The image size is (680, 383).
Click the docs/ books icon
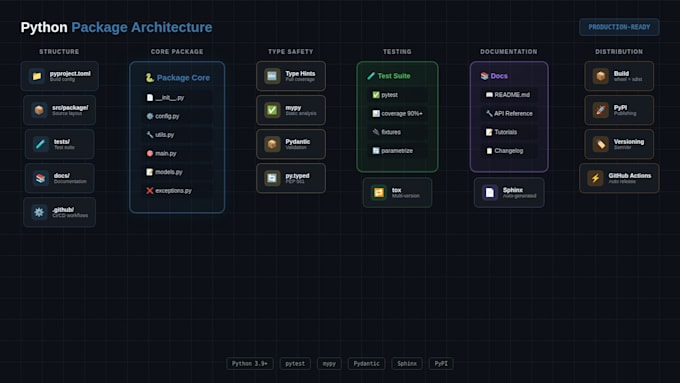41,178
